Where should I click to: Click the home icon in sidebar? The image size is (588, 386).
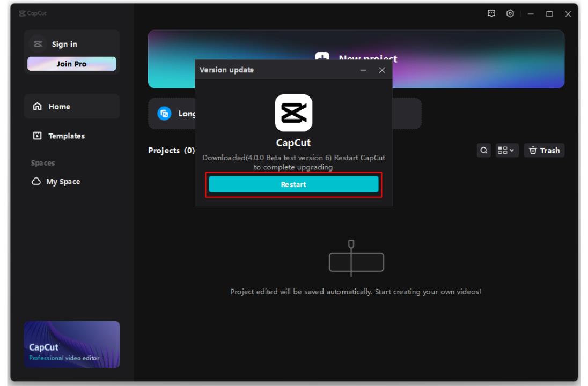[37, 107]
